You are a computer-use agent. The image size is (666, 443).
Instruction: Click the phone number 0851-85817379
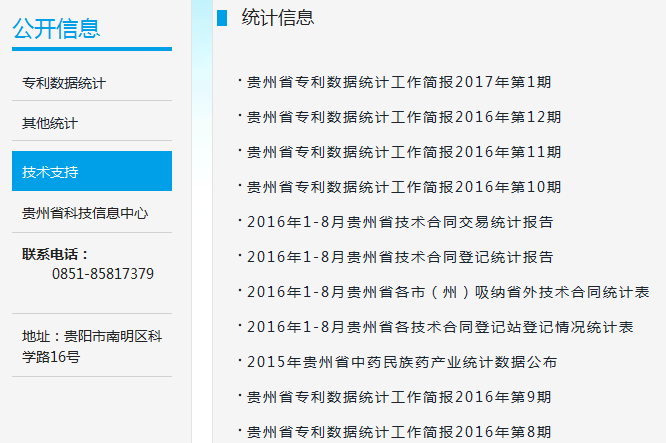pyautogui.click(x=103, y=274)
